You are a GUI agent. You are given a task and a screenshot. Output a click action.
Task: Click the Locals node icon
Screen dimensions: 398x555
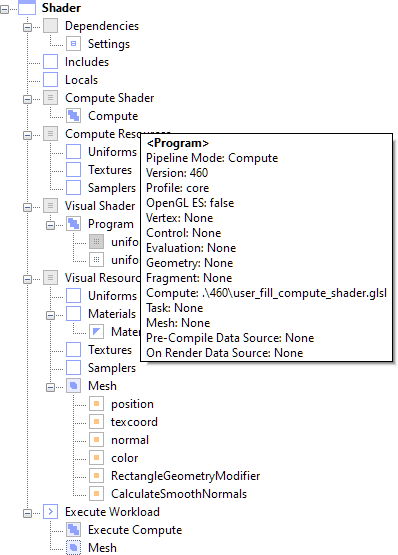pos(51,80)
